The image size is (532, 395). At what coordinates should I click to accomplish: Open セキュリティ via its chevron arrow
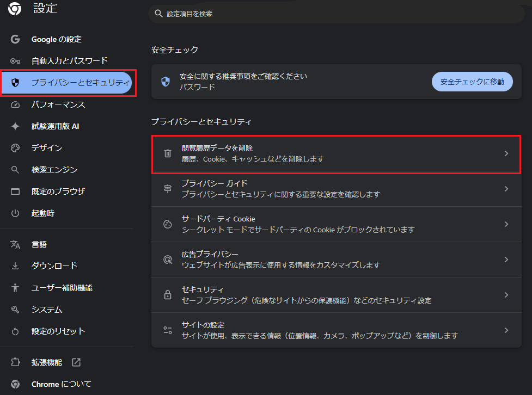[x=506, y=295]
